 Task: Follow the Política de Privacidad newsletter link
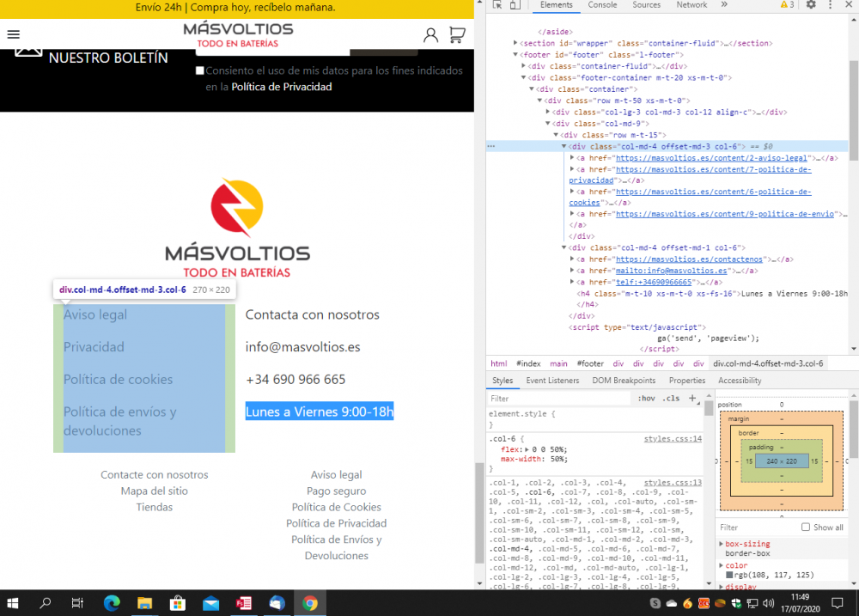click(x=282, y=87)
